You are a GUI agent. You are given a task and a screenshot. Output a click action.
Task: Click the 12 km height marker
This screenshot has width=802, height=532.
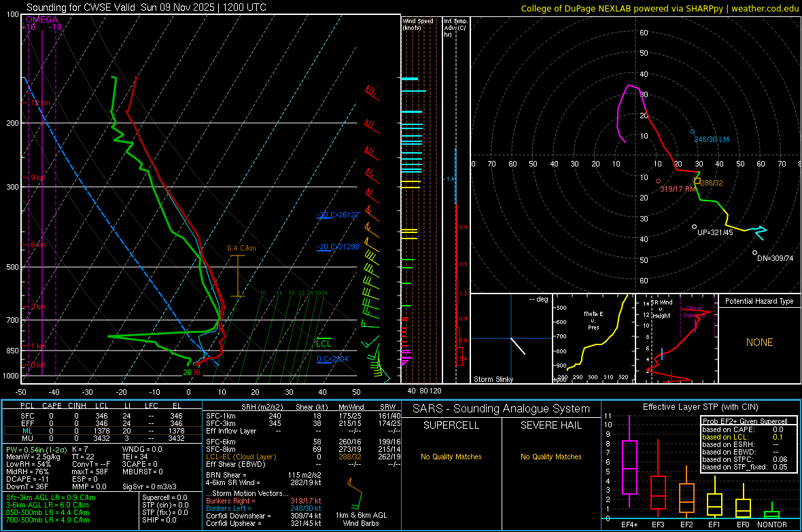click(40, 103)
